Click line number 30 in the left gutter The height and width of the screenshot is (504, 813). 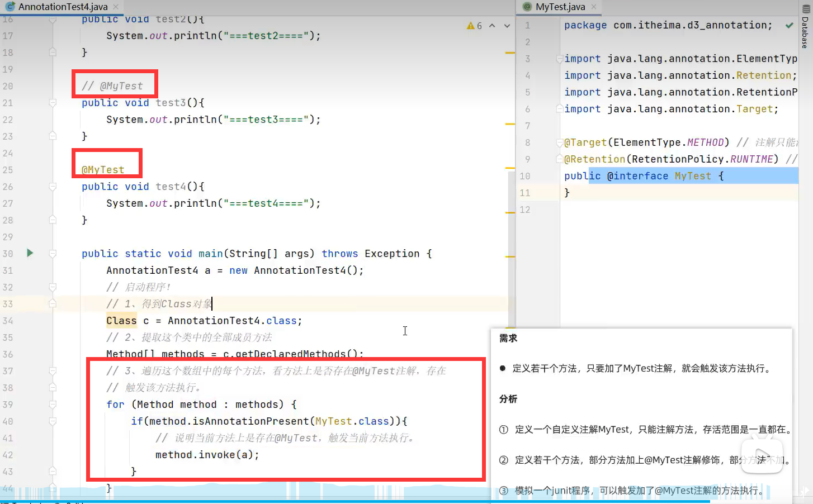coord(8,254)
